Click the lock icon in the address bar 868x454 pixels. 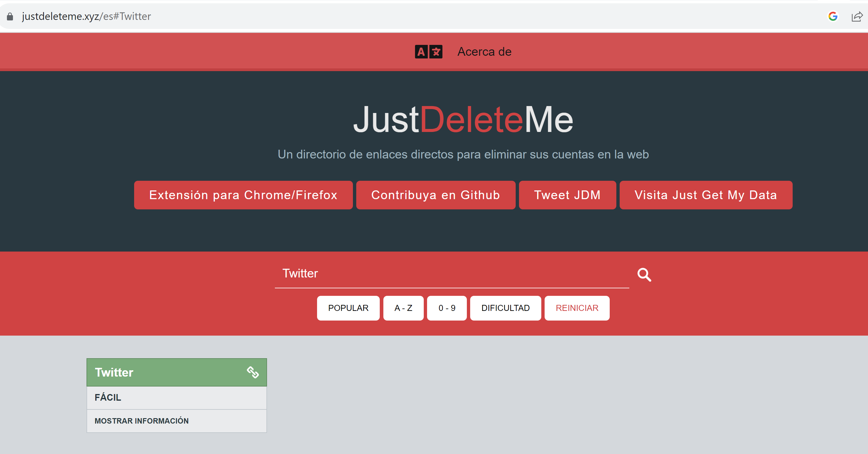[x=10, y=16]
